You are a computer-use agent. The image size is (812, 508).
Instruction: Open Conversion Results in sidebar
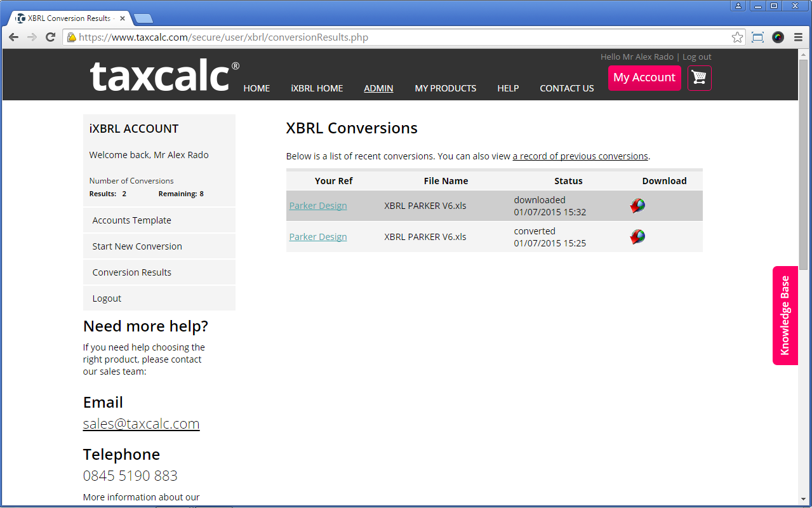(159, 272)
